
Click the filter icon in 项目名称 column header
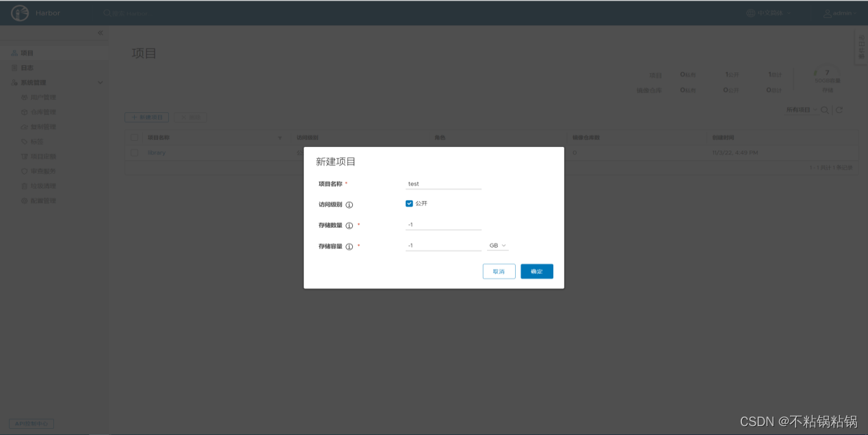[279, 137]
